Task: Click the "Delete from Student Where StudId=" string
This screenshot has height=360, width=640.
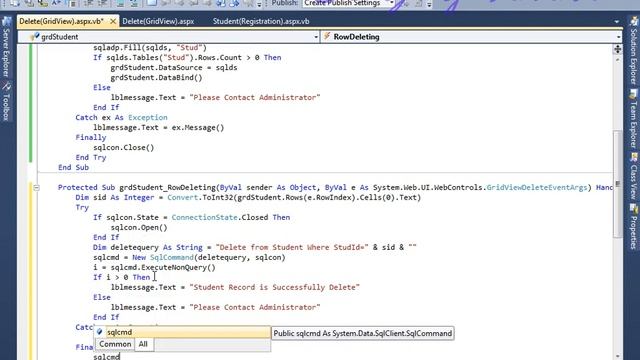Action: (x=292, y=247)
